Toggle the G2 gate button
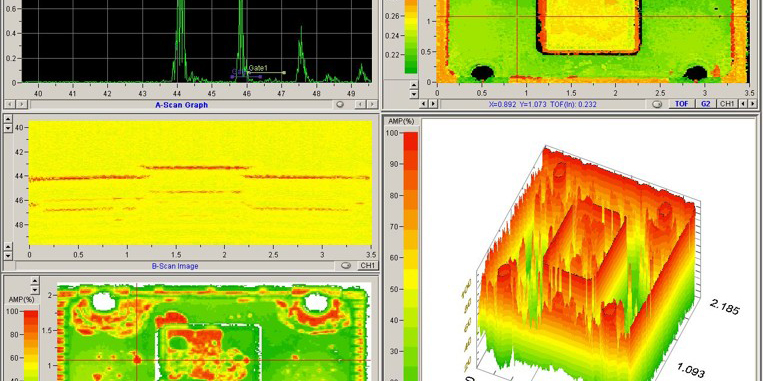Image resolution: width=763 pixels, height=381 pixels. 705,104
